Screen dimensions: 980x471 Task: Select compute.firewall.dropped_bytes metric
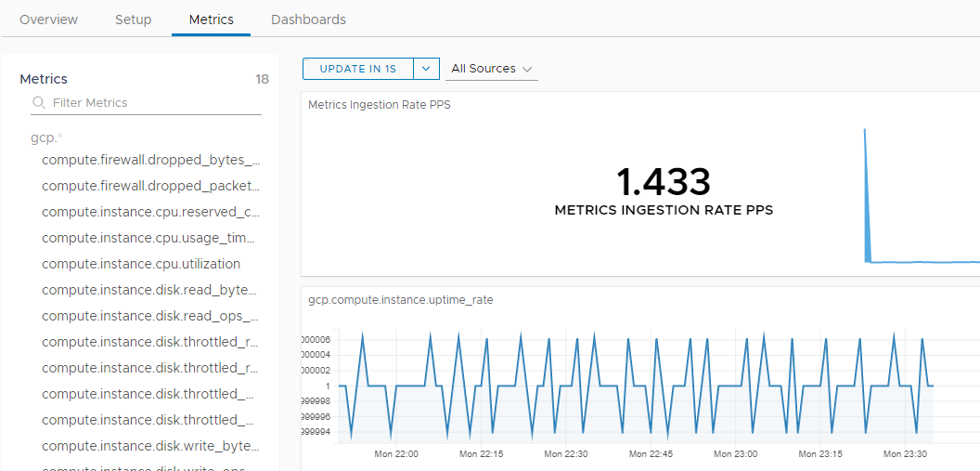click(150, 160)
